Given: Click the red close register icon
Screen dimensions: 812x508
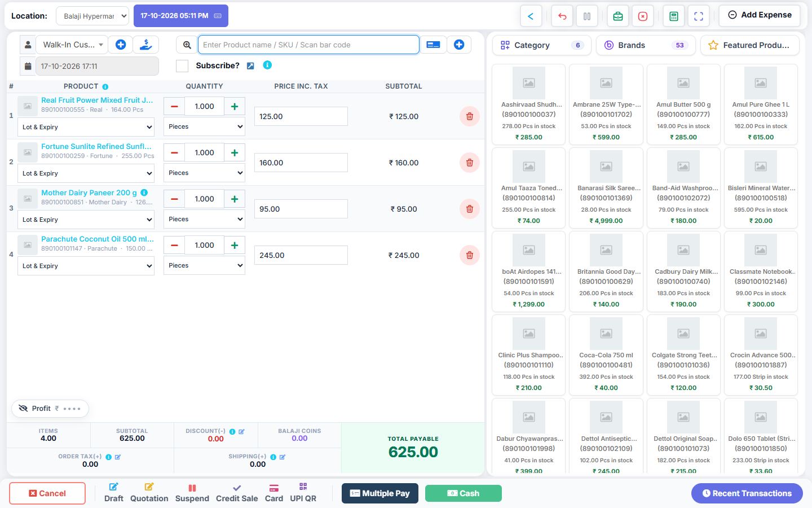Looking at the screenshot, I should tap(643, 16).
